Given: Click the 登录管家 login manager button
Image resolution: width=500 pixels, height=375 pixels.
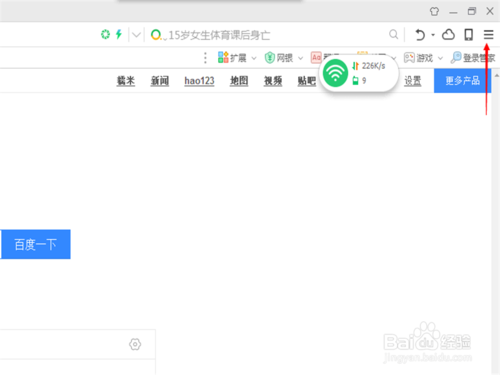Looking at the screenshot, I should [473, 58].
